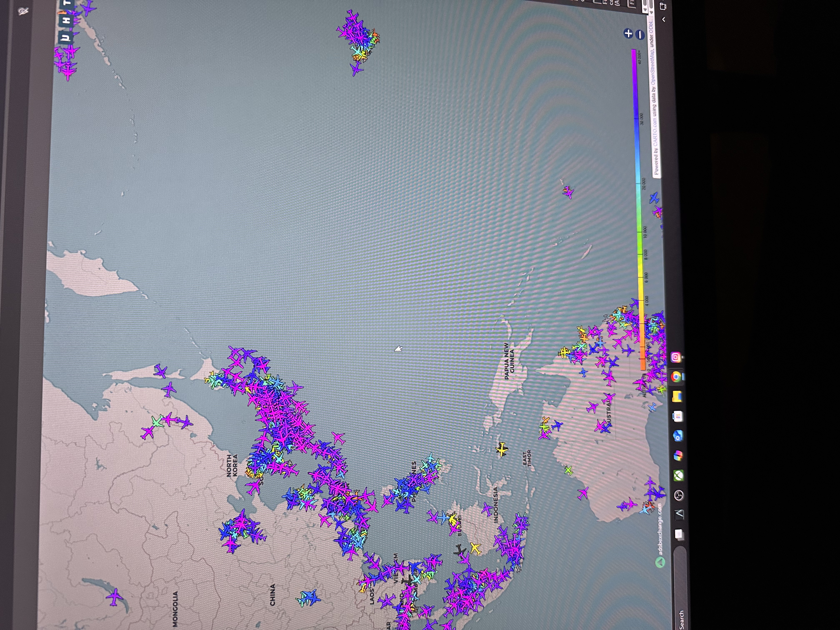Select the blue aircraft beside the legend's 20 000
Viewport: 840px width, 630px height.
pos(654,198)
